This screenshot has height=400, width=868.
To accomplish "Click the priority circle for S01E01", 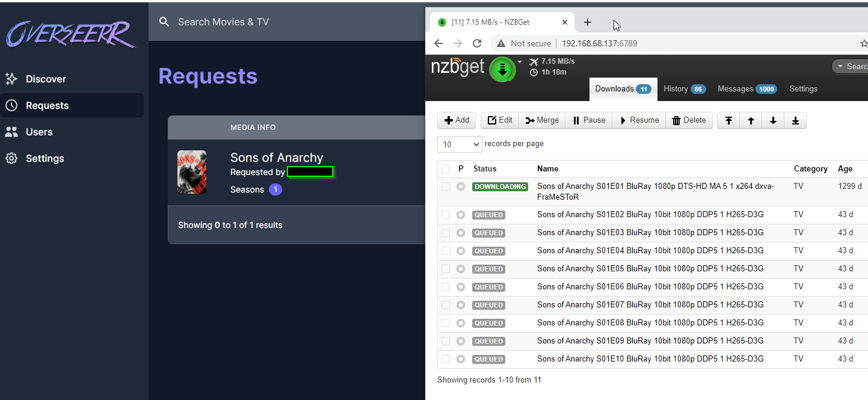I will [x=461, y=186].
